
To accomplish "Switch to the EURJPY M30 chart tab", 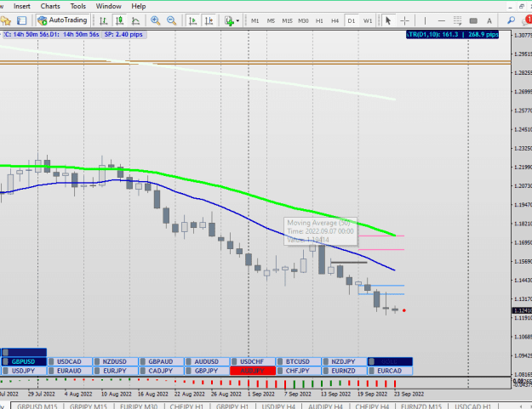I will coord(139,406).
